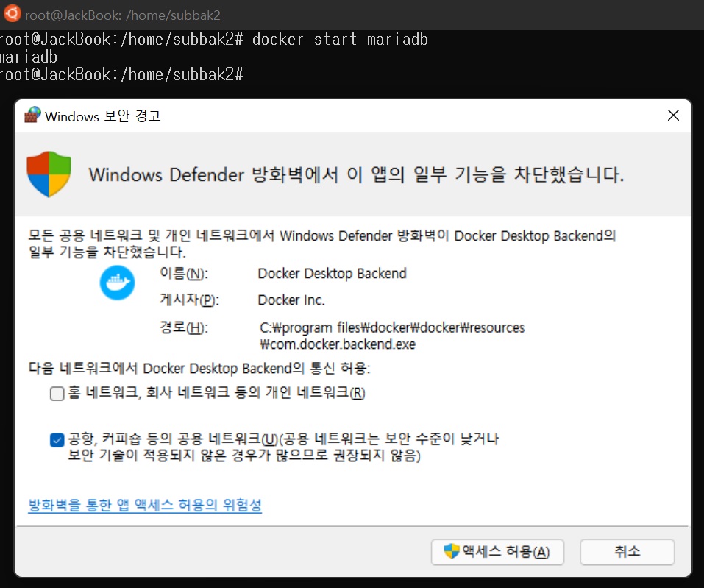This screenshot has height=588, width=704.
Task: Open the firewall app access risks link
Action: click(145, 505)
